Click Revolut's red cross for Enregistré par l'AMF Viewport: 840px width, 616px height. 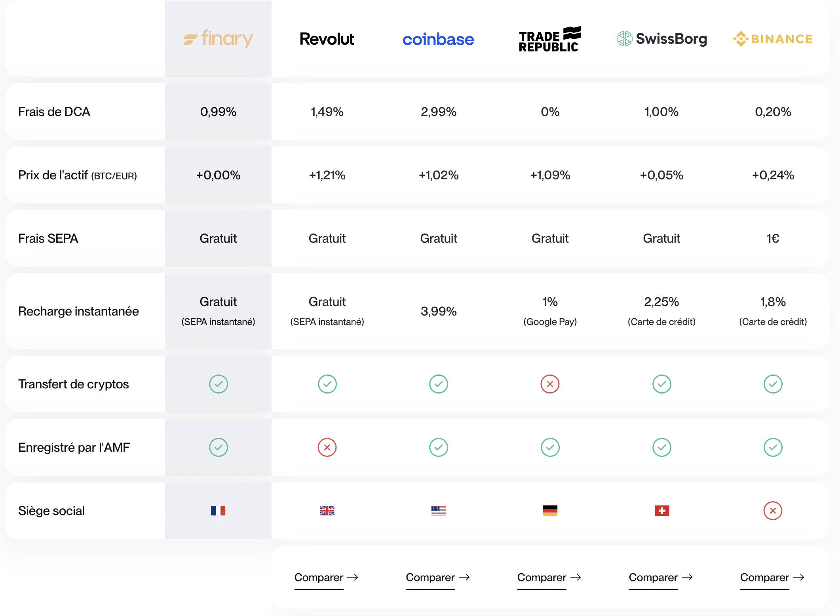click(327, 447)
